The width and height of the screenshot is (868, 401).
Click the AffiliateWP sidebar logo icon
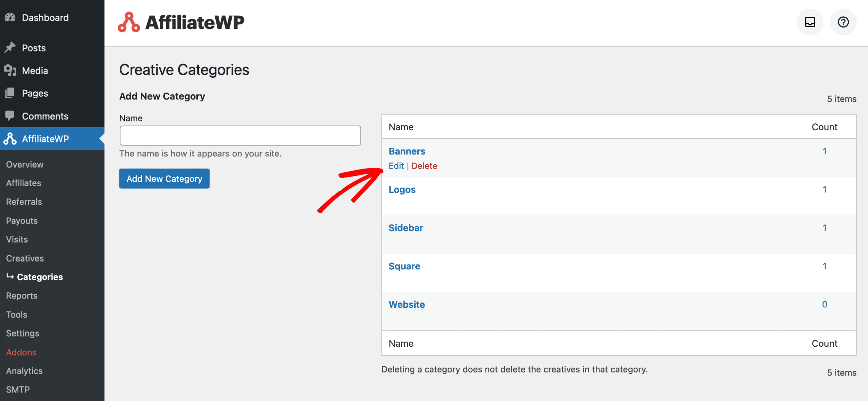pos(10,138)
